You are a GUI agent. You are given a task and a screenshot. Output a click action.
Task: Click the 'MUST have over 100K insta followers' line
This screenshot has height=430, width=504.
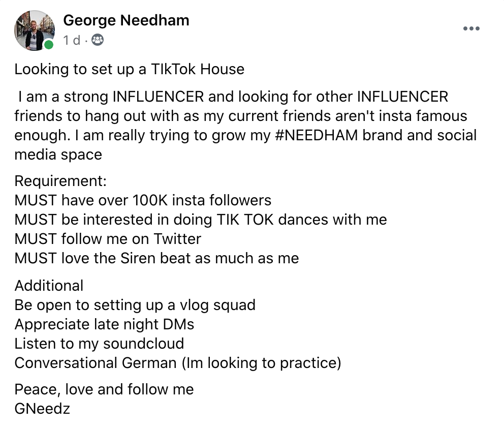click(x=143, y=200)
